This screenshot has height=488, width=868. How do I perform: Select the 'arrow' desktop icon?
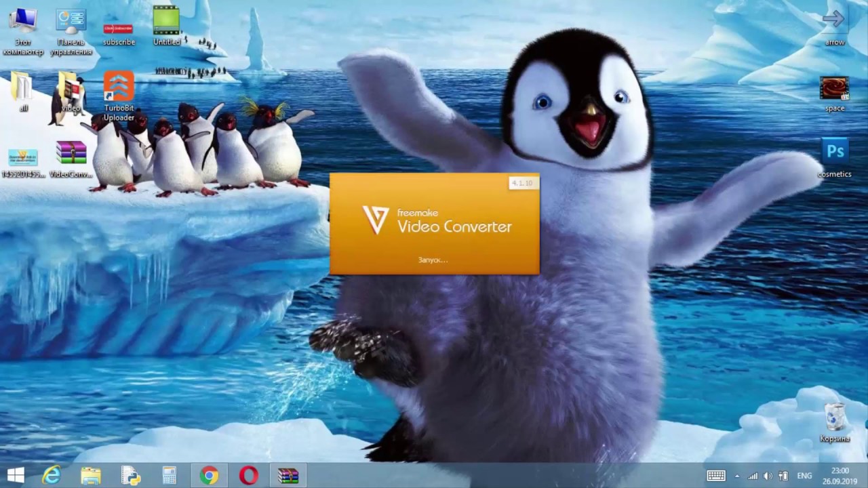click(835, 27)
